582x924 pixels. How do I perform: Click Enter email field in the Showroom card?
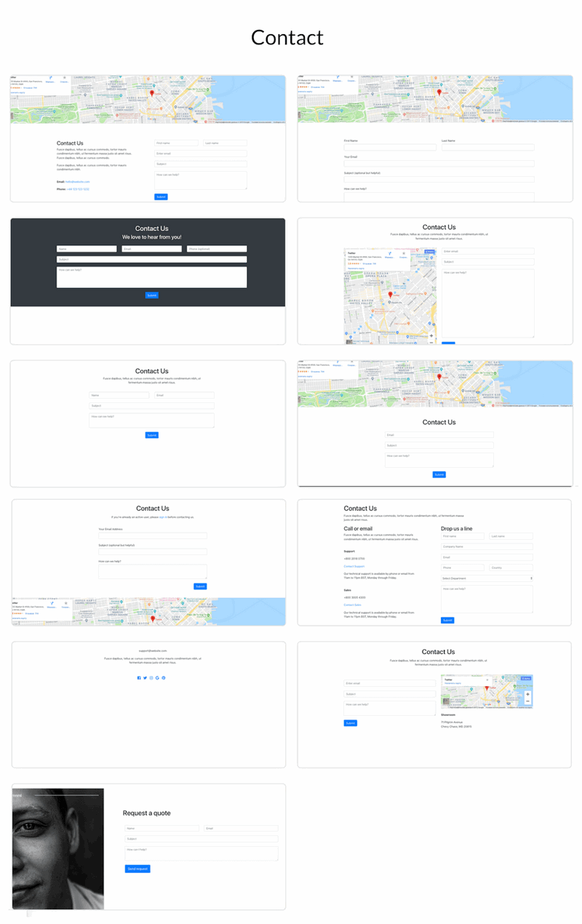(390, 683)
